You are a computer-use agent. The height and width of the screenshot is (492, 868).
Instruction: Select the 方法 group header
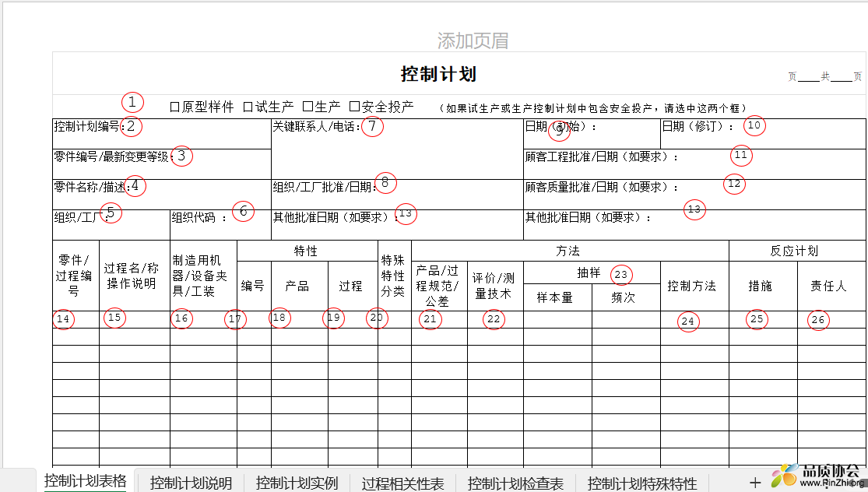(x=570, y=251)
